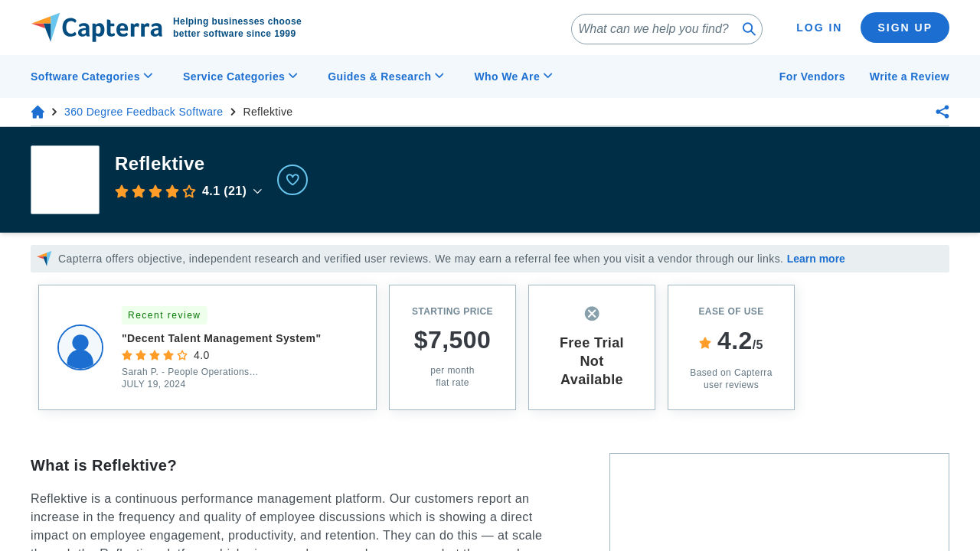Click the Reflektive product logo thumbnail
This screenshot has width=980, height=551.
(x=65, y=180)
